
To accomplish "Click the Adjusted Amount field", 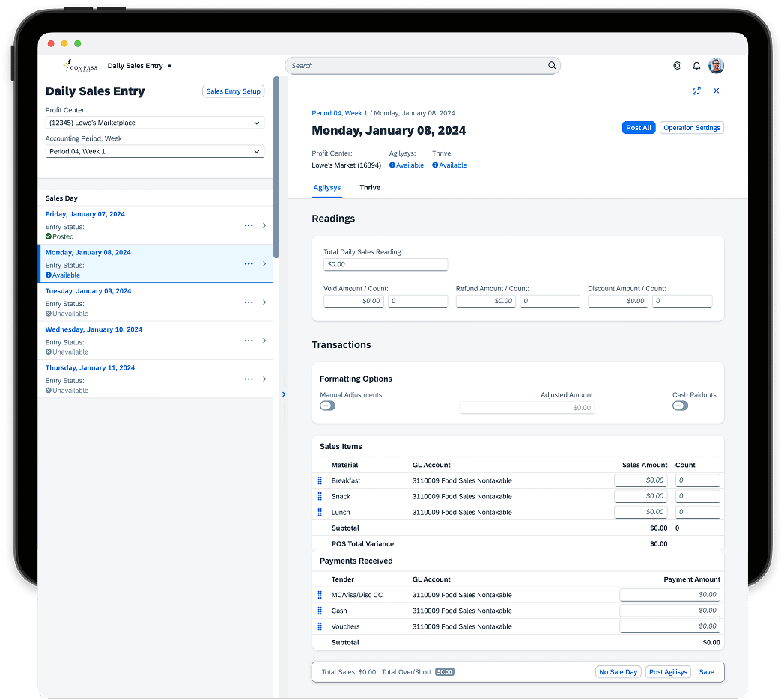I will (x=527, y=408).
